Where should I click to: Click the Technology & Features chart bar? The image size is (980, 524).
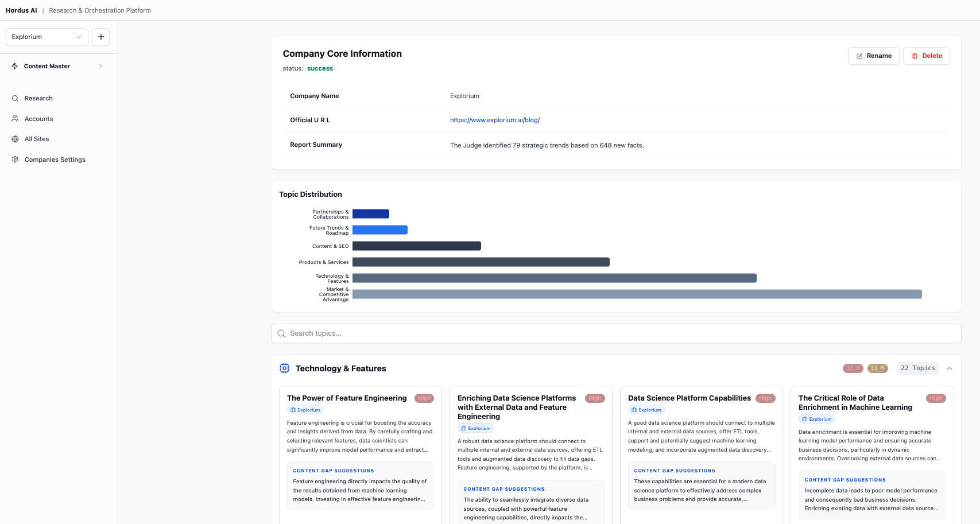pyautogui.click(x=555, y=278)
